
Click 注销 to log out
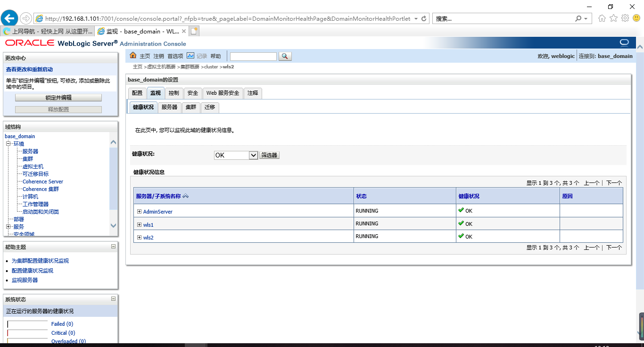(x=159, y=56)
